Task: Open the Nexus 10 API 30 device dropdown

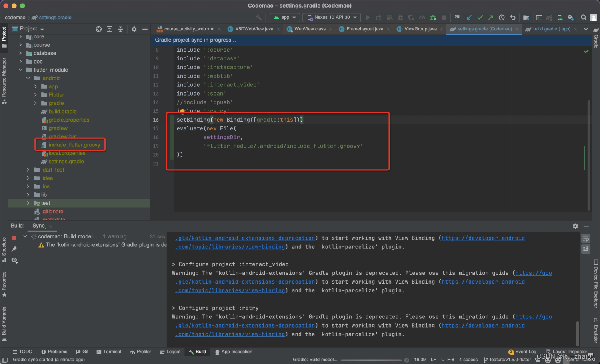Action: [x=332, y=17]
